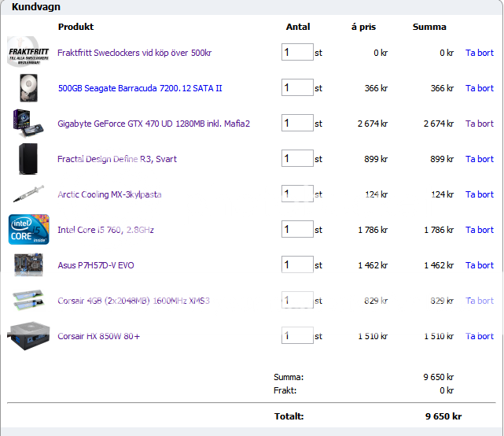Edit quantity field for Asus P7H57D-V EVO
The height and width of the screenshot is (436, 504).
coord(297,265)
